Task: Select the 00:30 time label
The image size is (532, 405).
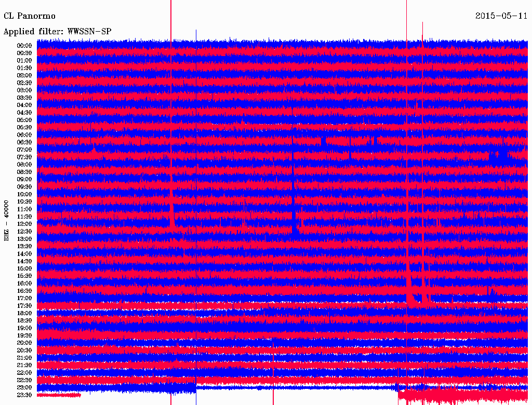Action: 24,53
